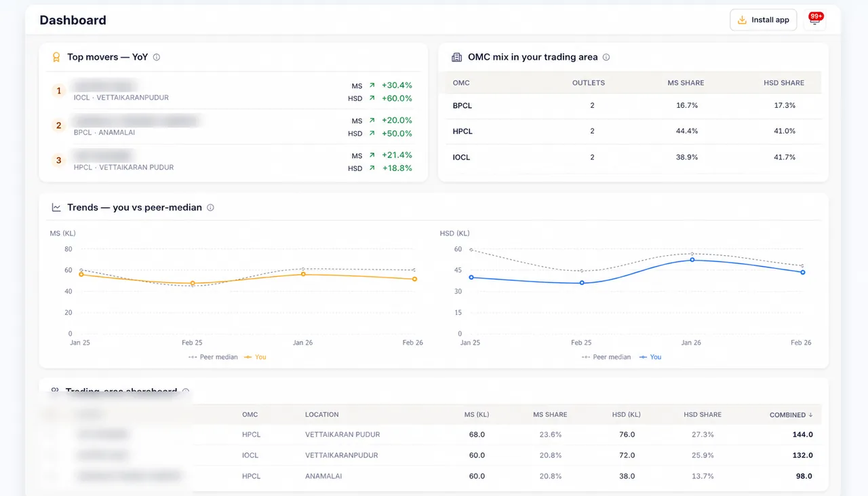868x496 pixels.
Task: Click the rank 2 badge in Top movers
Action: [59, 126]
